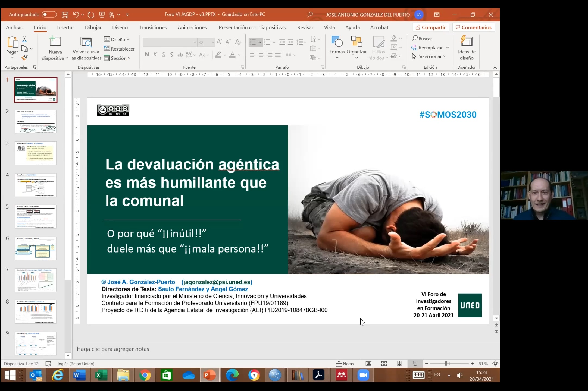The height and width of the screenshot is (391, 588).
Task: Click spell check icon in status bar
Action: [48, 364]
